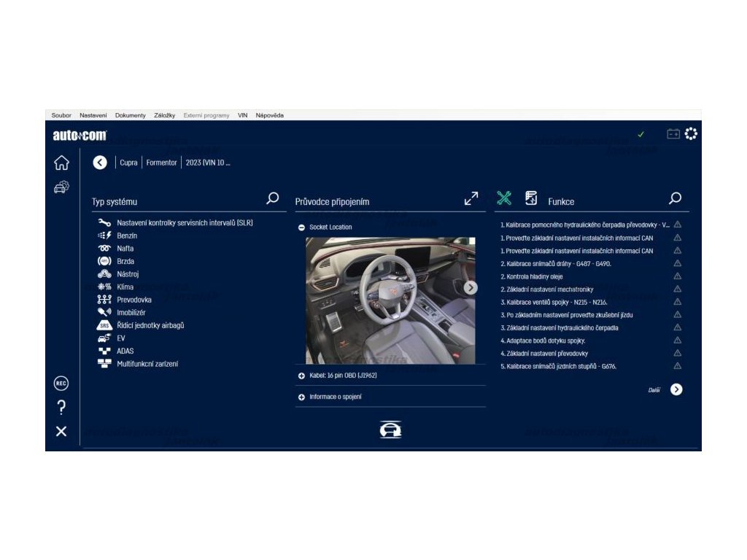The width and height of the screenshot is (747, 560).
Task: Click warning triangle beside Základní nastavení převodovky
Action: tap(678, 353)
